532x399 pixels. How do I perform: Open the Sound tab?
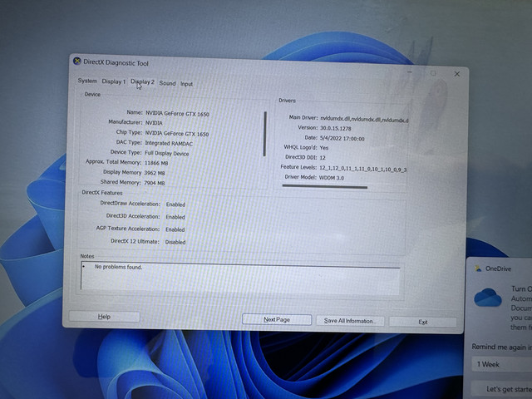click(167, 83)
